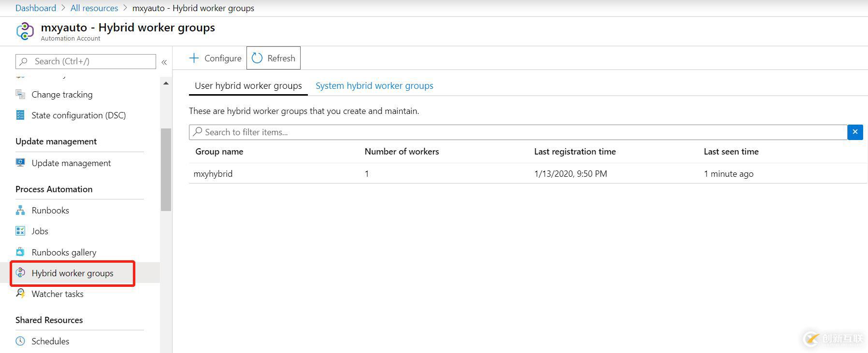This screenshot has height=353, width=868.
Task: Click the Hybrid worker groups sidebar icon
Action: pos(20,273)
